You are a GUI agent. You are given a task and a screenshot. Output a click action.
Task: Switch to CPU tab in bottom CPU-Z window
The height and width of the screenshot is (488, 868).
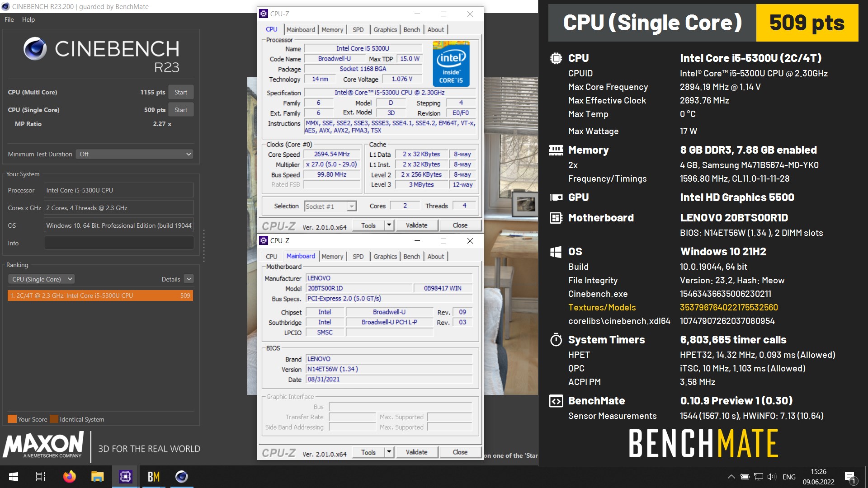pos(272,256)
